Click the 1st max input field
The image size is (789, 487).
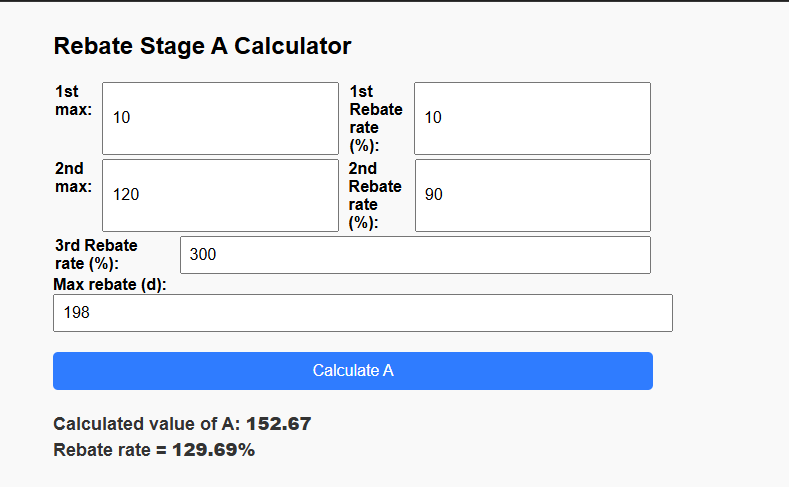point(220,118)
